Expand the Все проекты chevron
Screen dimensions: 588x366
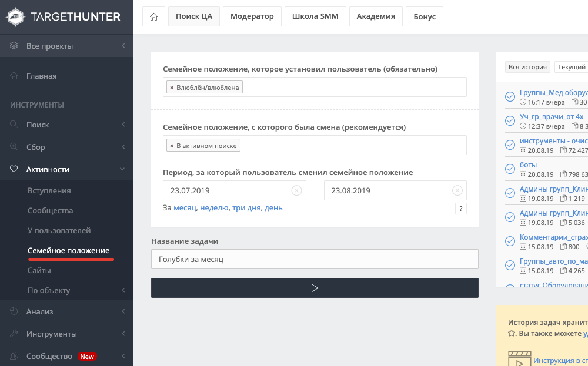coord(123,46)
